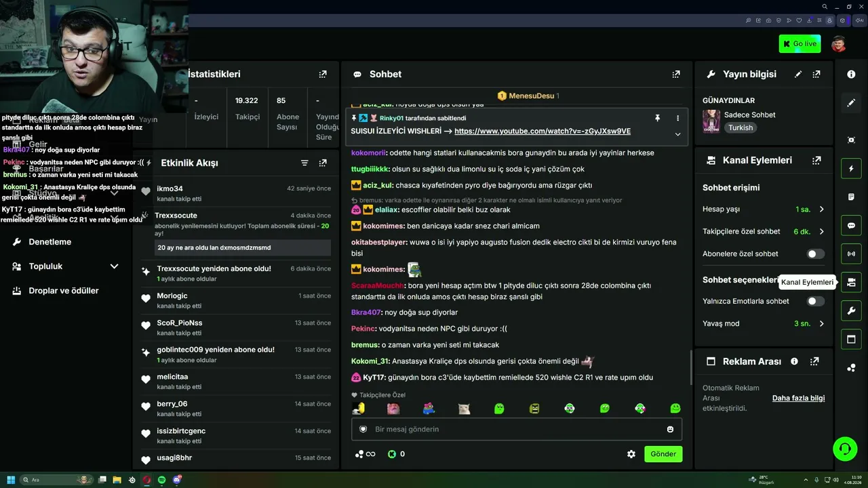Open Spotify from the taskbar
Screen dimensions: 868x488
pos(162,480)
